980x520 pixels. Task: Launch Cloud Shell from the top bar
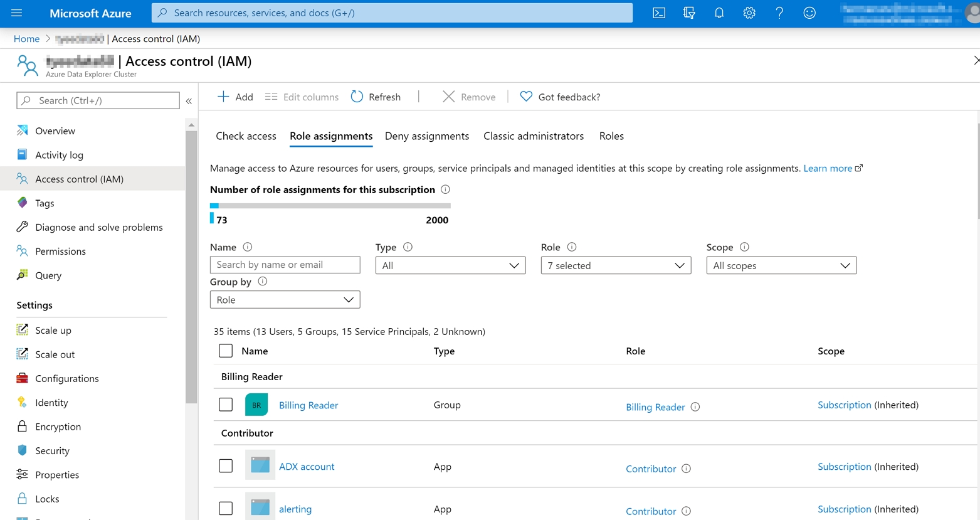[659, 13]
